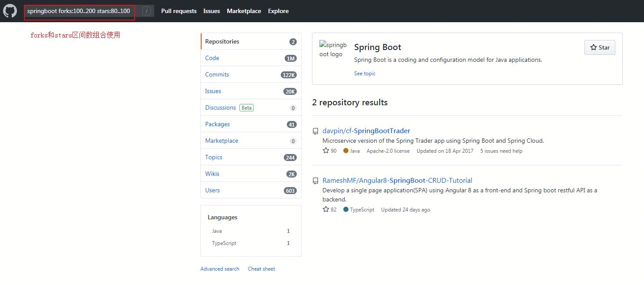This screenshot has width=644, height=285.
Task: Show Topics search results
Action: pos(251,157)
